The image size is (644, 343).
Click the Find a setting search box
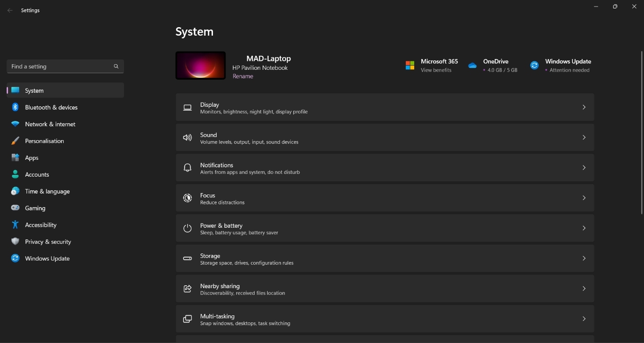[x=65, y=66]
